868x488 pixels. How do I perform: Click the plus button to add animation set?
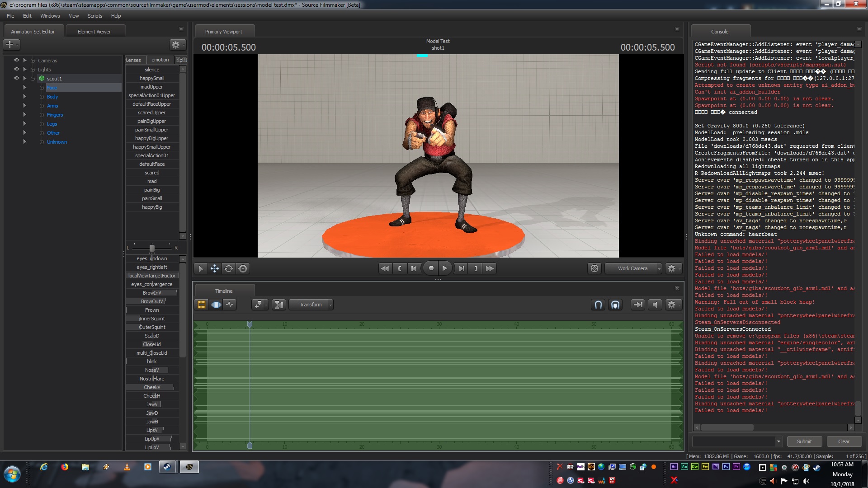point(10,44)
